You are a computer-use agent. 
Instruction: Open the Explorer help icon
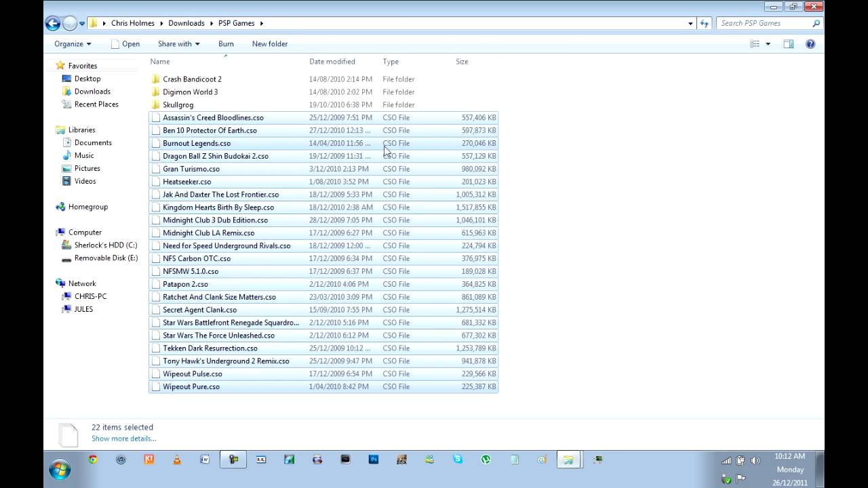[810, 44]
